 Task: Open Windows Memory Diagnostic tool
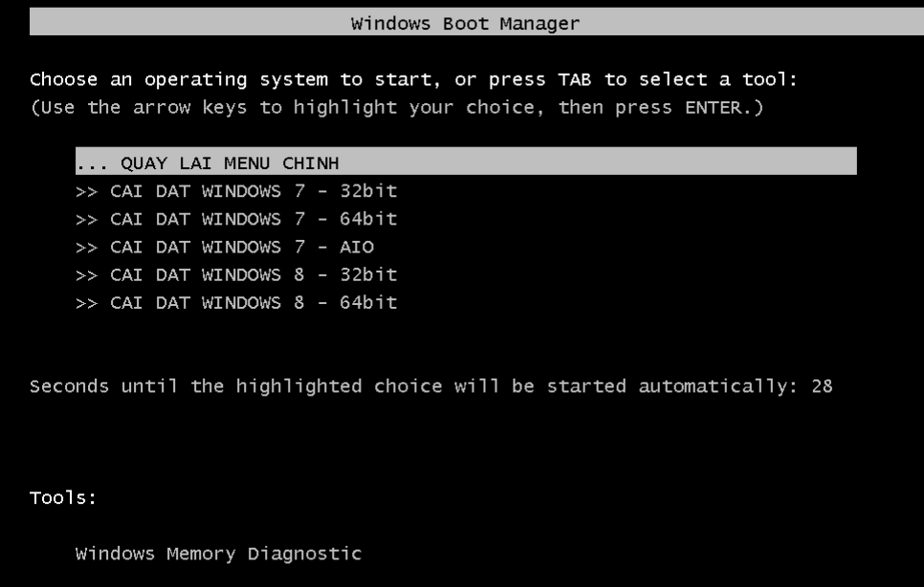tap(218, 553)
